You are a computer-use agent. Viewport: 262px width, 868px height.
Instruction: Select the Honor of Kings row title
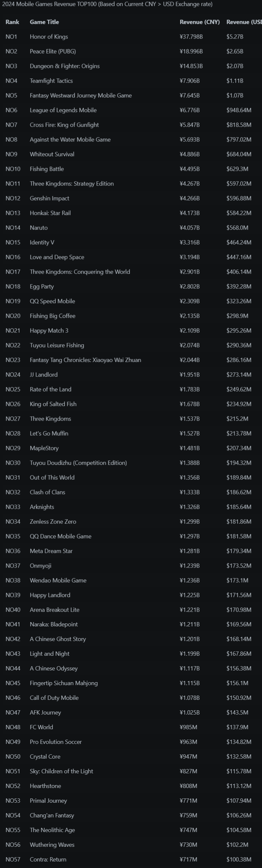pos(49,37)
